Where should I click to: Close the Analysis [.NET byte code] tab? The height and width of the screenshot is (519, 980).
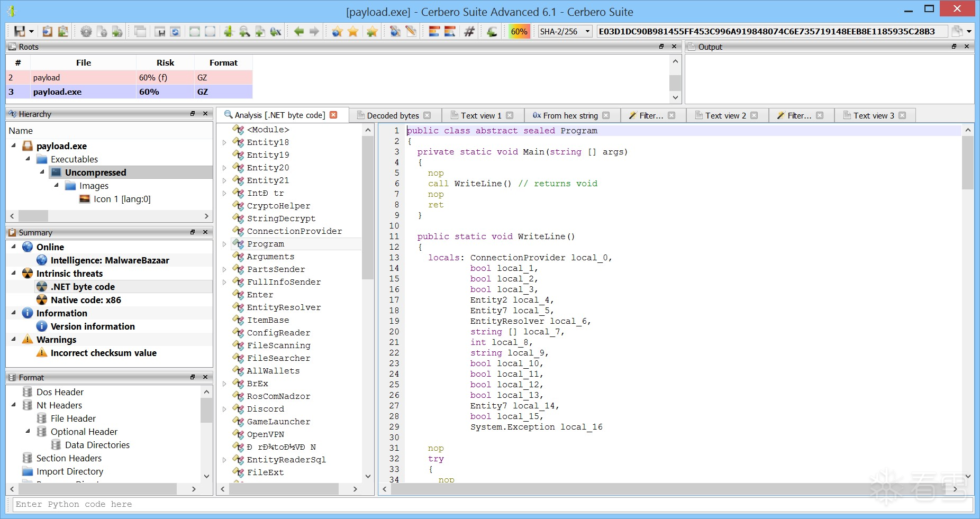(x=333, y=115)
